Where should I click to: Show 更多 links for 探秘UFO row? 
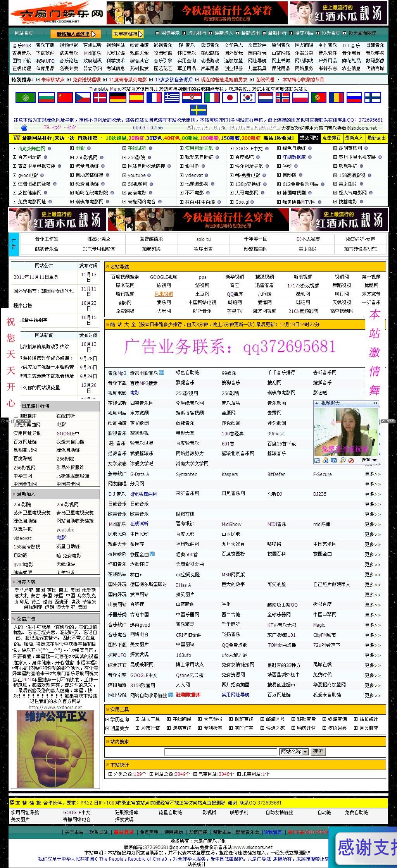pos(373,655)
